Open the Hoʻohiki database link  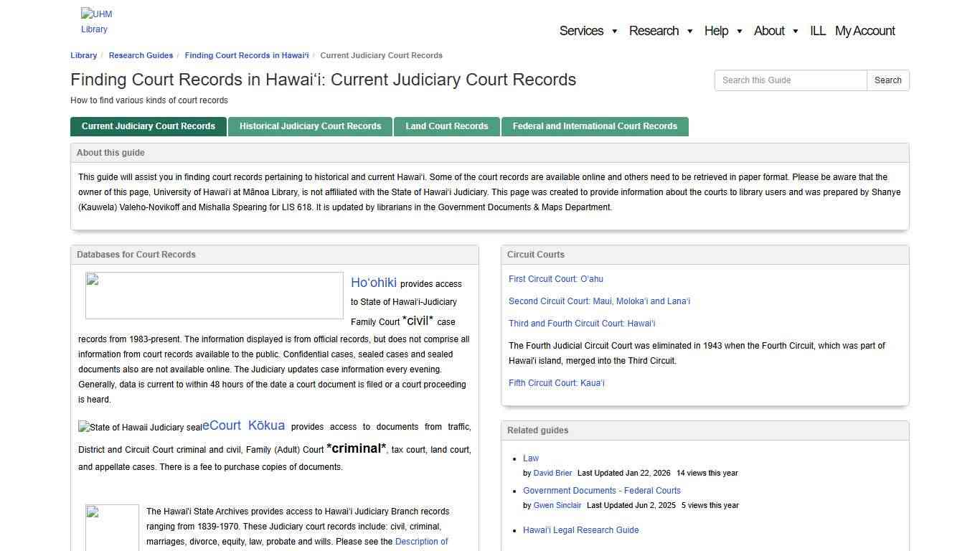pyautogui.click(x=373, y=283)
